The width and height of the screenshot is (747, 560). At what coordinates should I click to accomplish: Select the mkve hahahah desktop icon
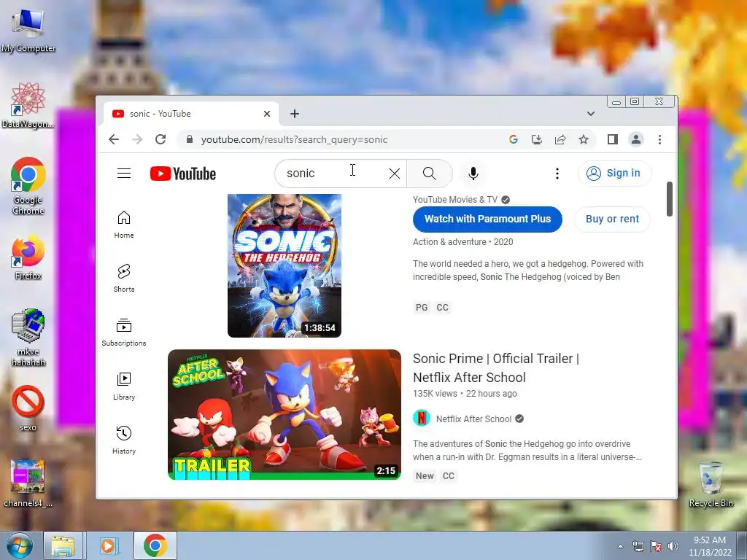[28, 338]
